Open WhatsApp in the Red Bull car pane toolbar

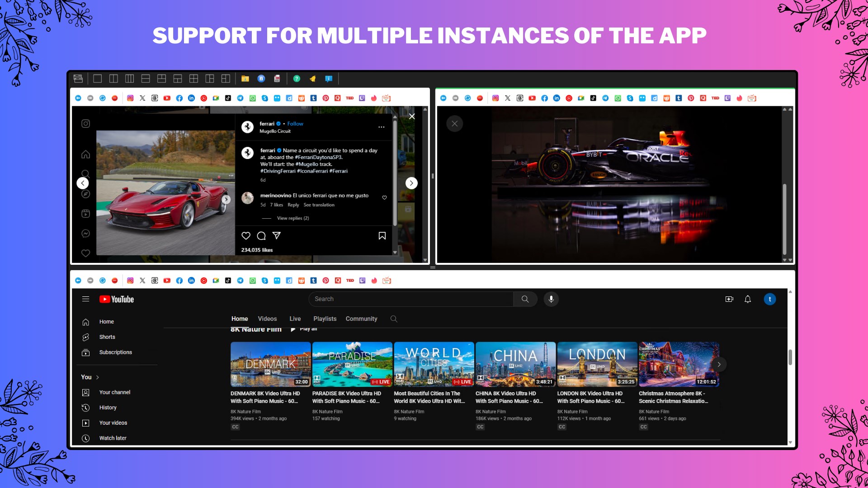click(x=618, y=98)
